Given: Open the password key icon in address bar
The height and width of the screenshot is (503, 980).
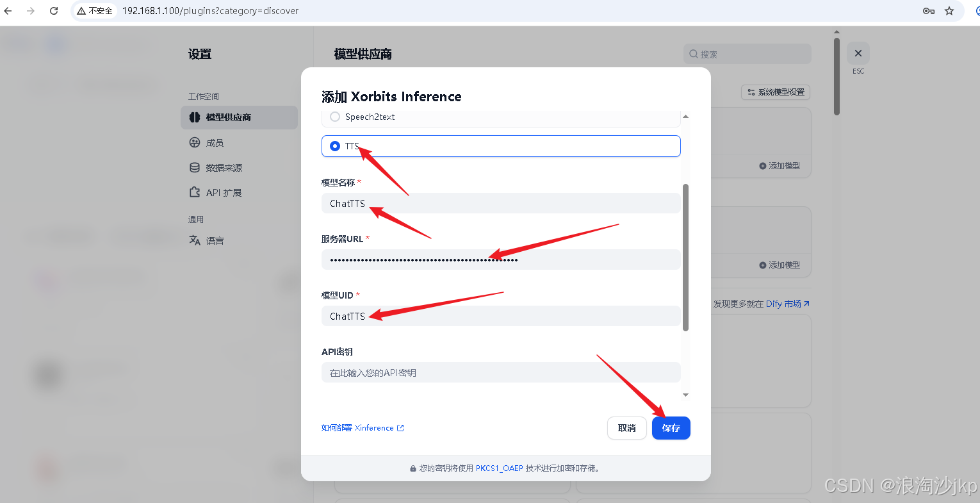Looking at the screenshot, I should coord(928,11).
